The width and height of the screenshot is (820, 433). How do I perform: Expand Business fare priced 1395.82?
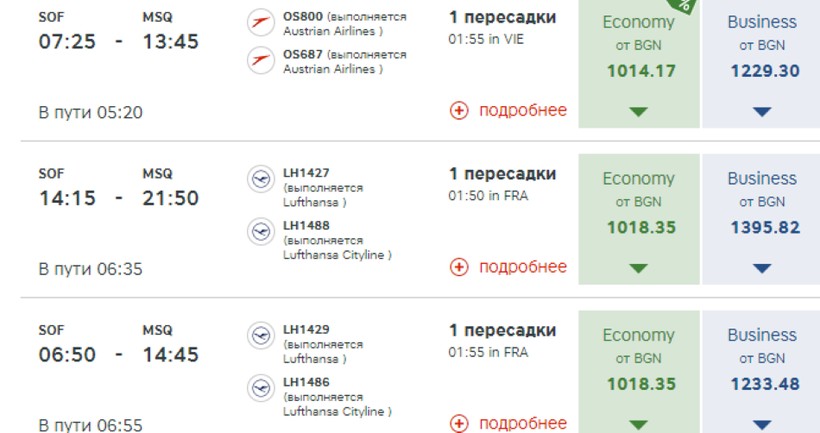762,268
